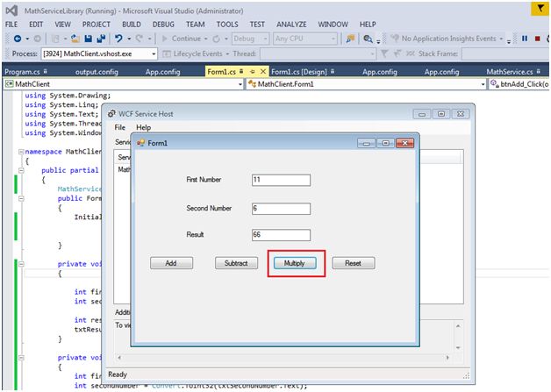The height and width of the screenshot is (392, 551).
Task: Open the DEBUG menu
Action: 163,25
